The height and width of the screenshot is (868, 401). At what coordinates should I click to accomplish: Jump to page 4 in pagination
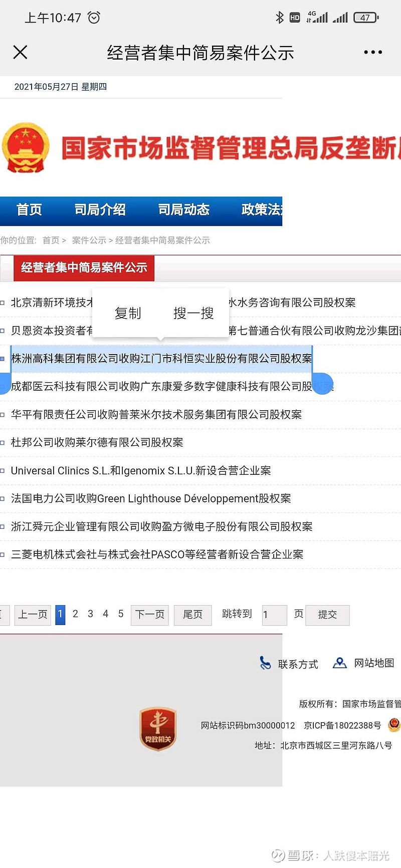tap(106, 614)
